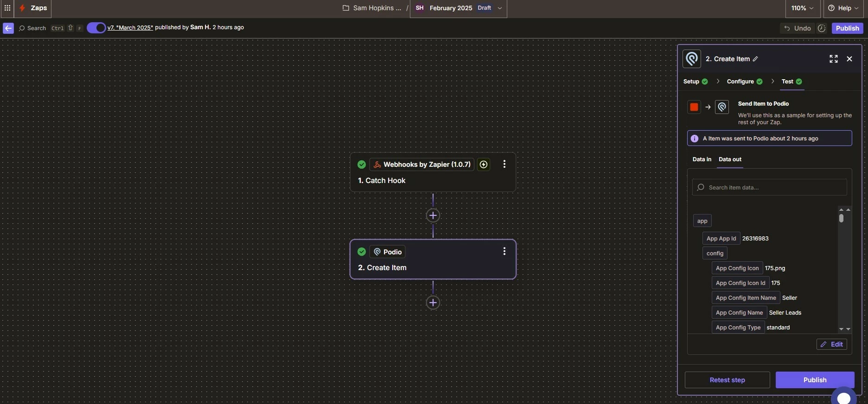Viewport: 868px width, 404px height.
Task: Select the App App Id field label
Action: click(721, 239)
